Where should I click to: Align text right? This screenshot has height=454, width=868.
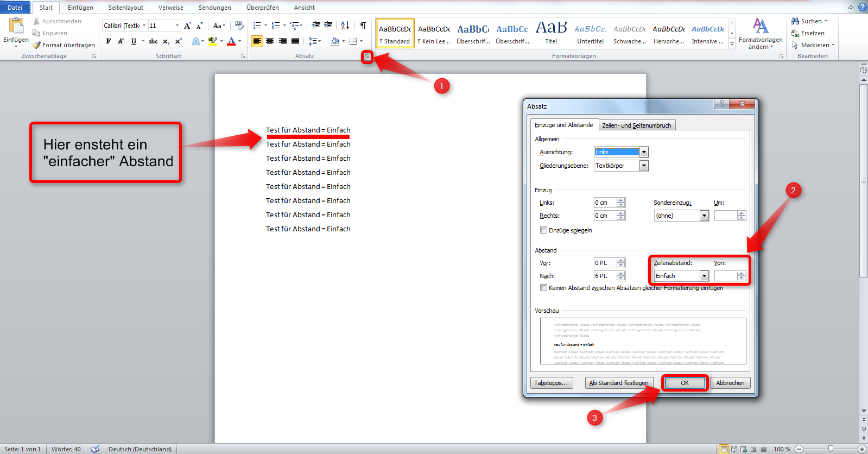click(282, 41)
